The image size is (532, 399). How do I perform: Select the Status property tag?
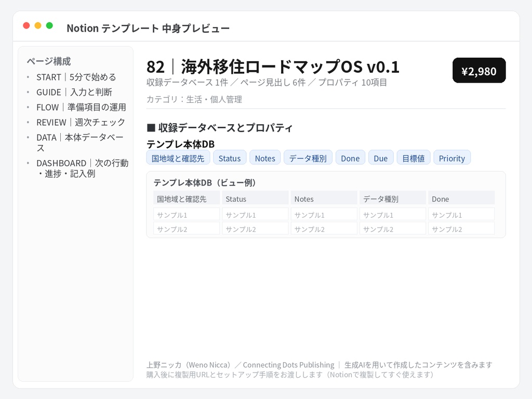(x=230, y=158)
